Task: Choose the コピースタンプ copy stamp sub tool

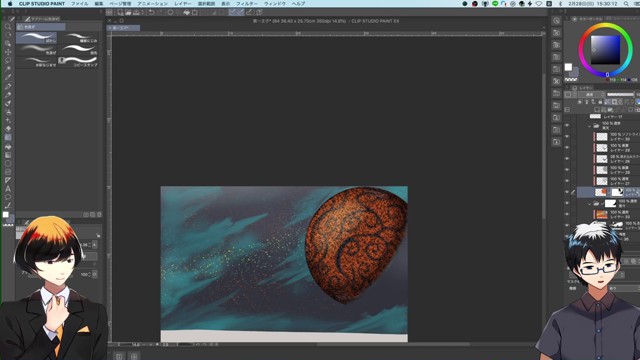Action: point(78,62)
